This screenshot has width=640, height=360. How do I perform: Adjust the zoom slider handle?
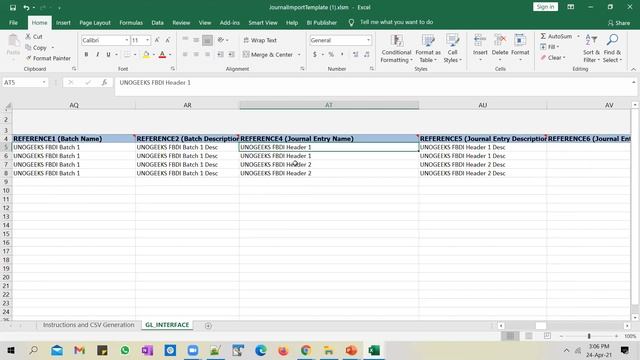589,336
